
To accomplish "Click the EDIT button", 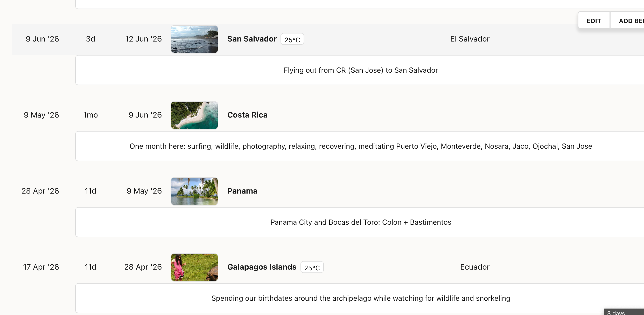I will click(594, 21).
